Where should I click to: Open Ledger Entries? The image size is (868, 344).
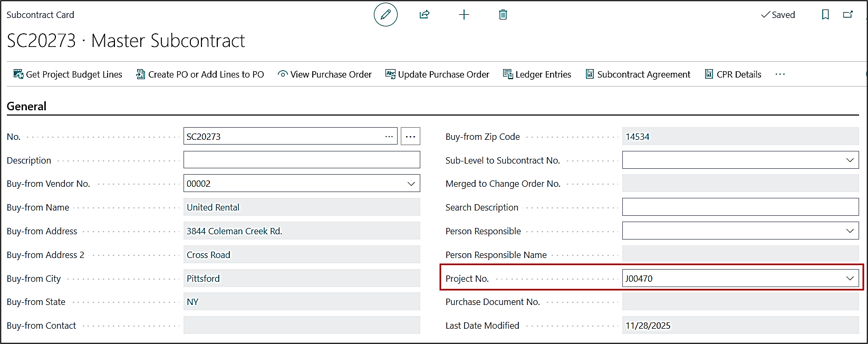click(537, 74)
